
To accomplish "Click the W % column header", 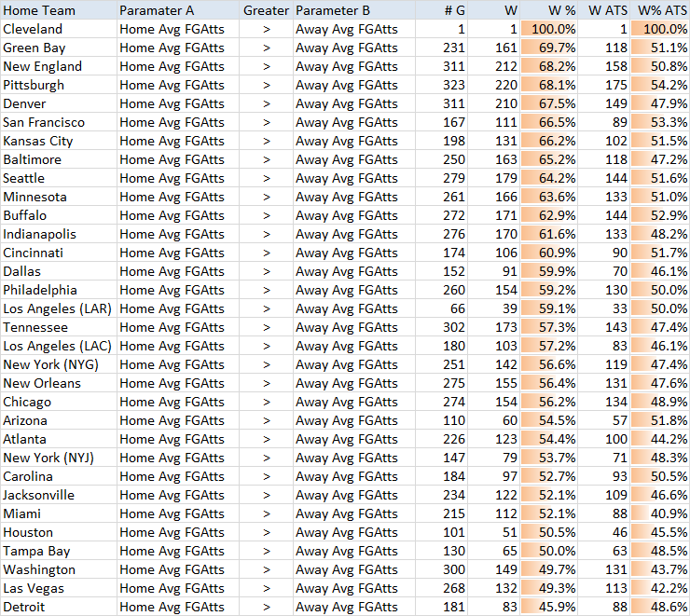I will (x=548, y=10).
